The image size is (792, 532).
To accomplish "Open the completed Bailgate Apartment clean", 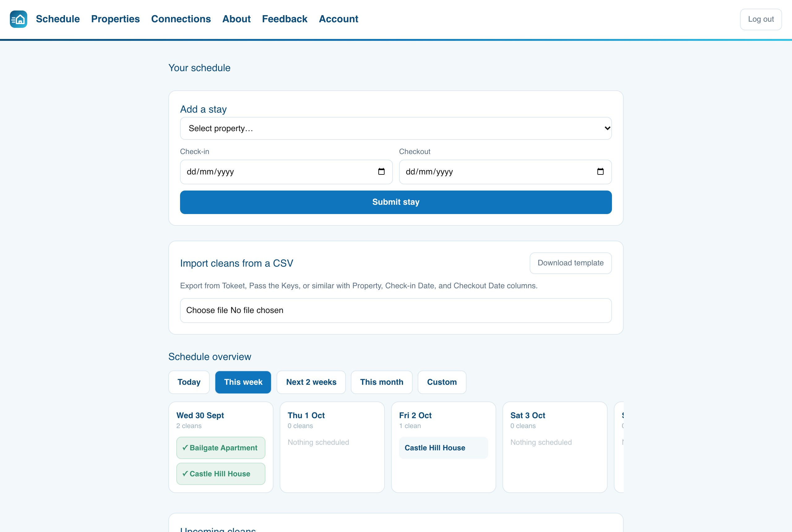I will pos(221,448).
